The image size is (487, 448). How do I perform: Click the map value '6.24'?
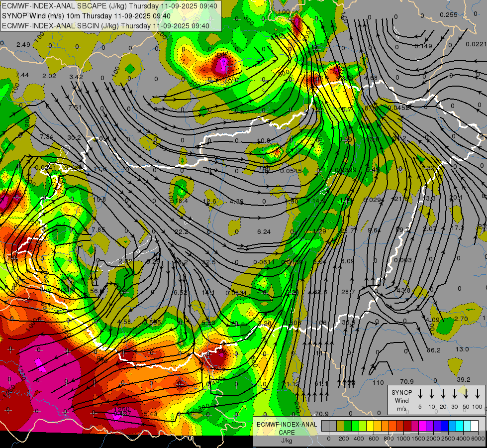click(x=264, y=231)
